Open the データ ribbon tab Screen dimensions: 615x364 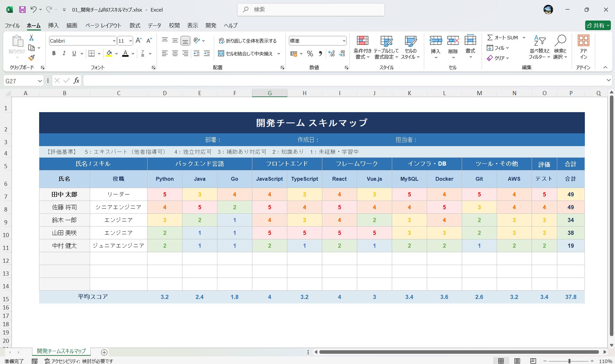(x=154, y=25)
